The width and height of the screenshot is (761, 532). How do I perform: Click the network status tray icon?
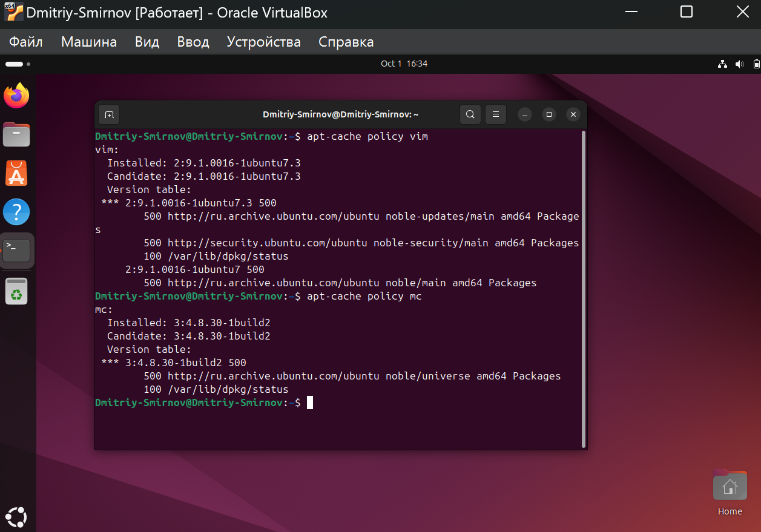722,64
